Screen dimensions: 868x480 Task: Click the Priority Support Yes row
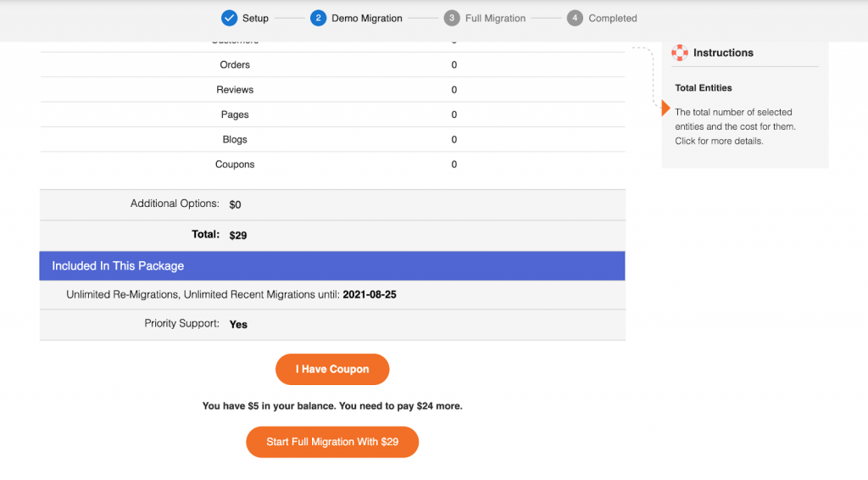(332, 325)
